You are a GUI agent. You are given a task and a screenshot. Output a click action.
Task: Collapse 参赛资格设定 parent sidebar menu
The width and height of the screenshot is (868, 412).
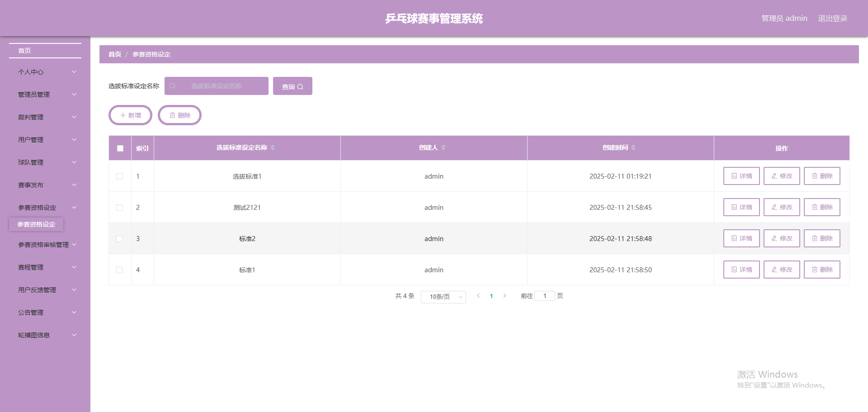[x=45, y=208]
